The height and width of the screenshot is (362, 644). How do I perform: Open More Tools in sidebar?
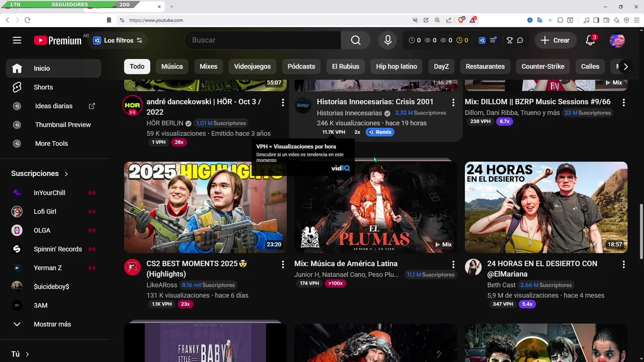click(x=53, y=143)
